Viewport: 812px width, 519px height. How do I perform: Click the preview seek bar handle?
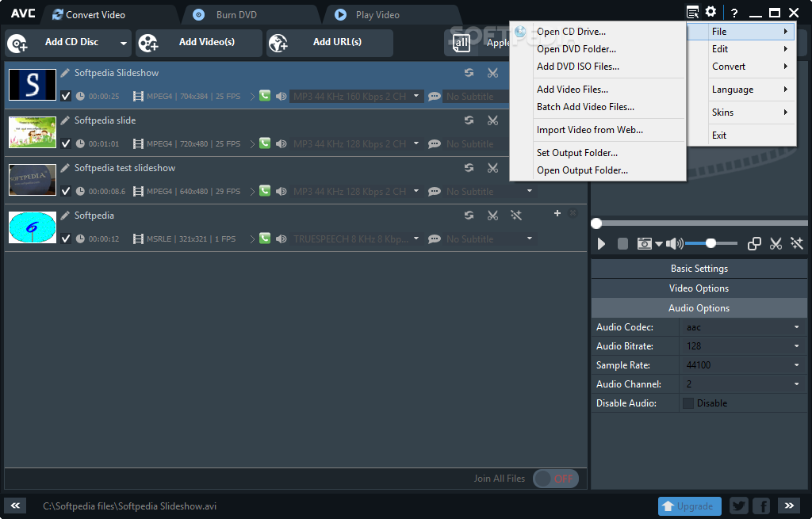click(x=596, y=223)
